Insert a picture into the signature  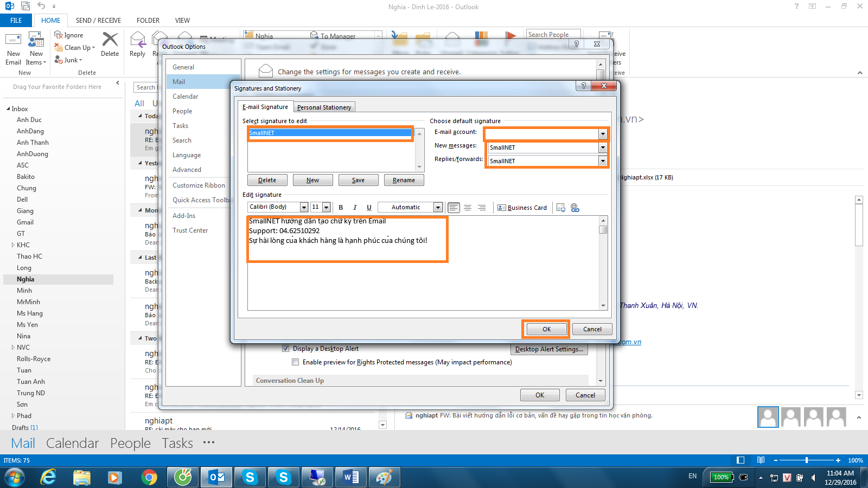(561, 208)
